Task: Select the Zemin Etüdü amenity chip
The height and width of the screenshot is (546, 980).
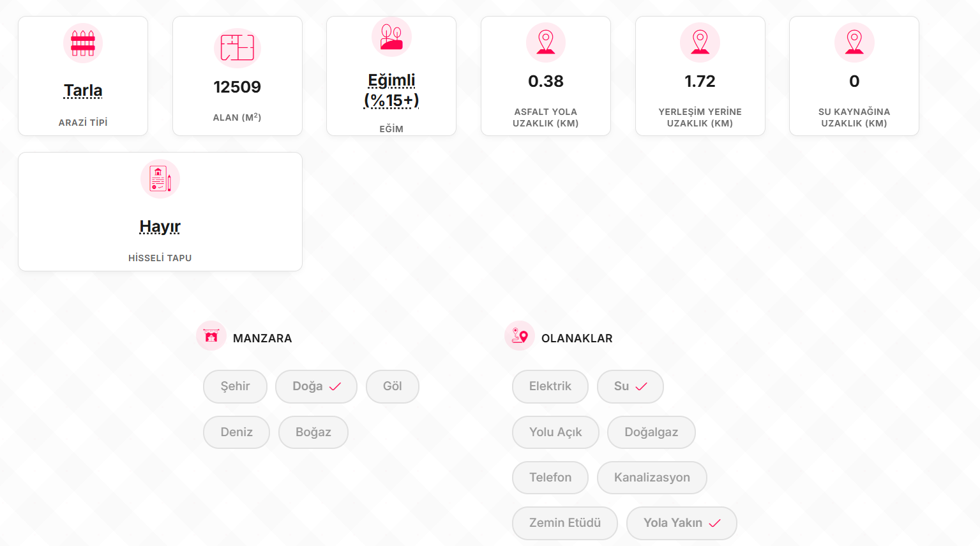Action: 565,523
